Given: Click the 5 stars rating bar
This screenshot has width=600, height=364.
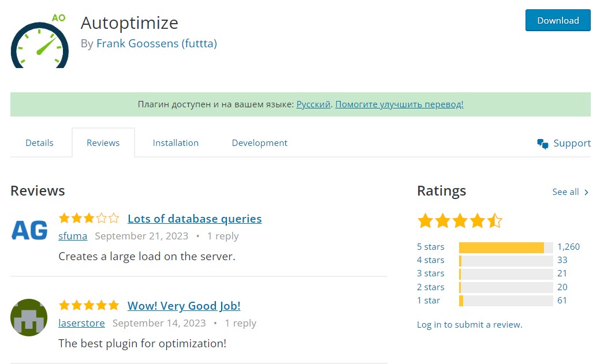Looking at the screenshot, I should coord(506,248).
